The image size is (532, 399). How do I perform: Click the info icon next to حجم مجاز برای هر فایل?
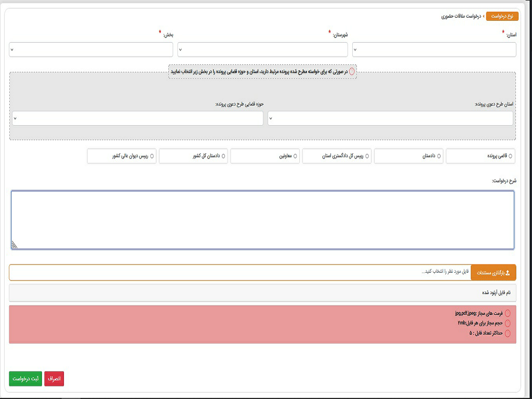pyautogui.click(x=508, y=323)
